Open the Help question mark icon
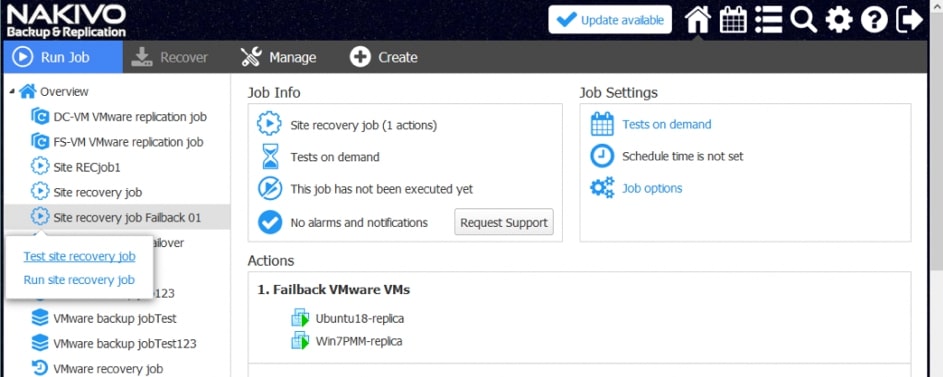 tap(874, 20)
